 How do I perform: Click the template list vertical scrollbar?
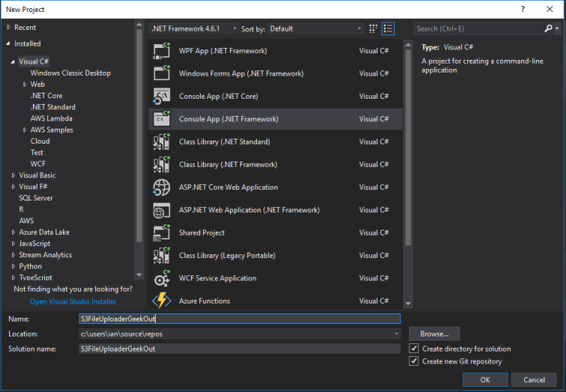click(408, 147)
